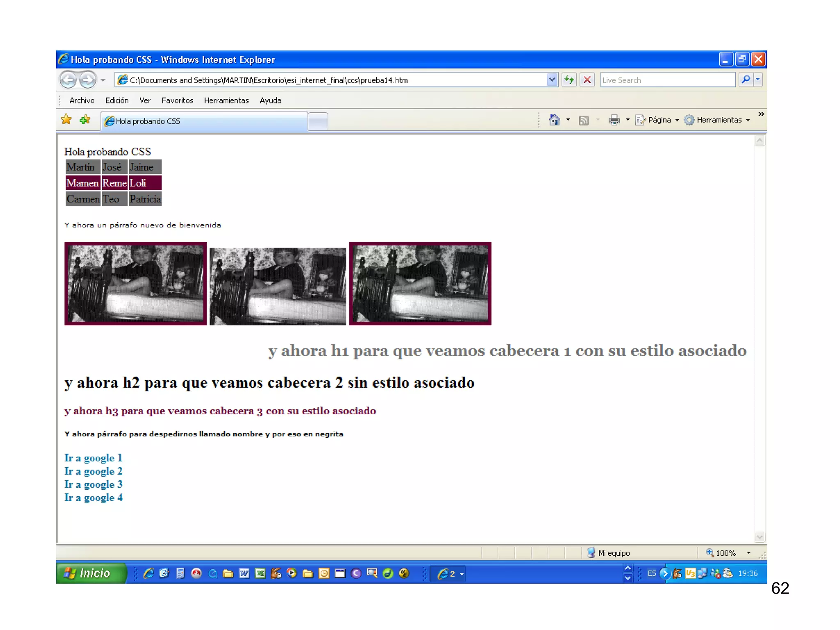
Task: Open the Favoritos menu
Action: (x=177, y=100)
